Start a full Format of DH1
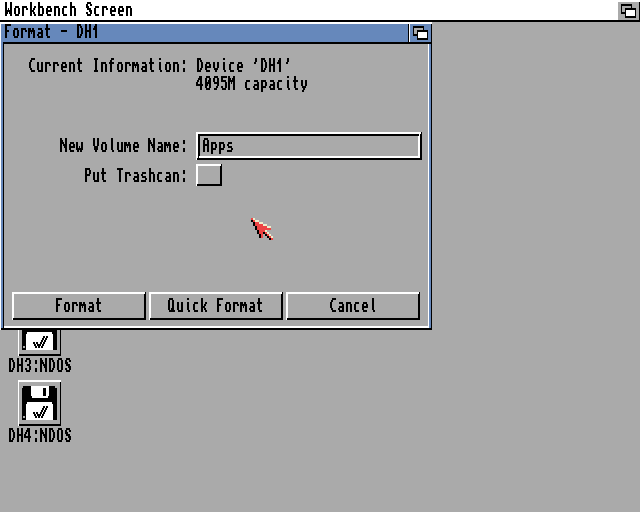 pos(79,306)
